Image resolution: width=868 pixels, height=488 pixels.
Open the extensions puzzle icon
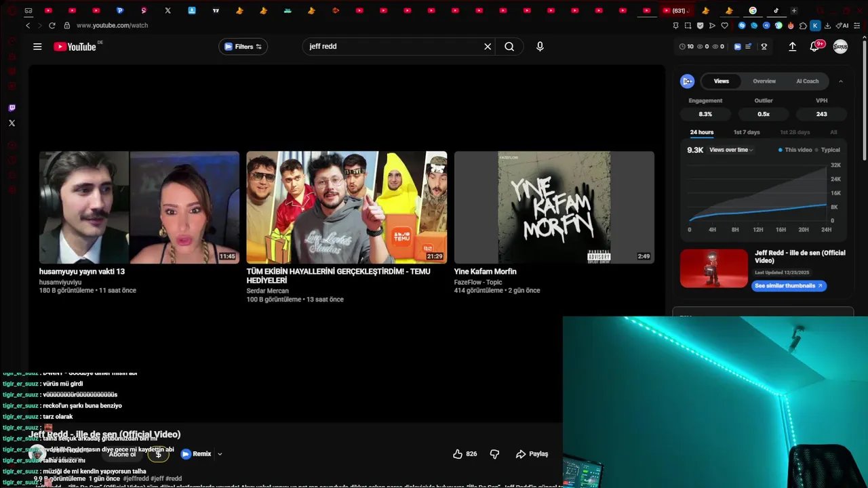[803, 26]
